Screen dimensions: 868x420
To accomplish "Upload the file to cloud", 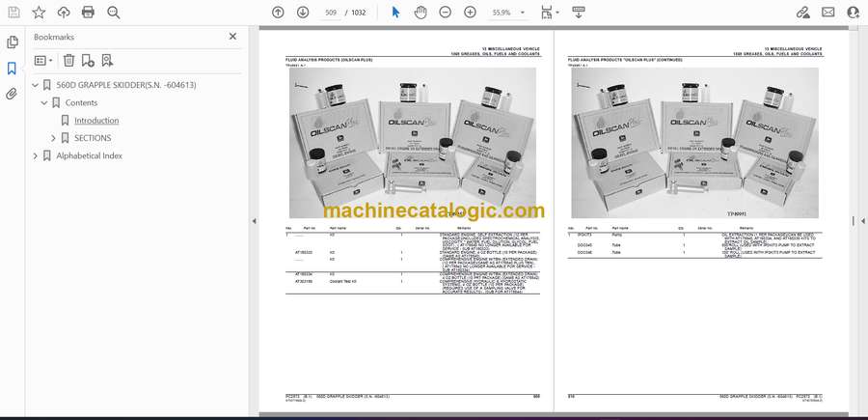I will click(x=64, y=13).
